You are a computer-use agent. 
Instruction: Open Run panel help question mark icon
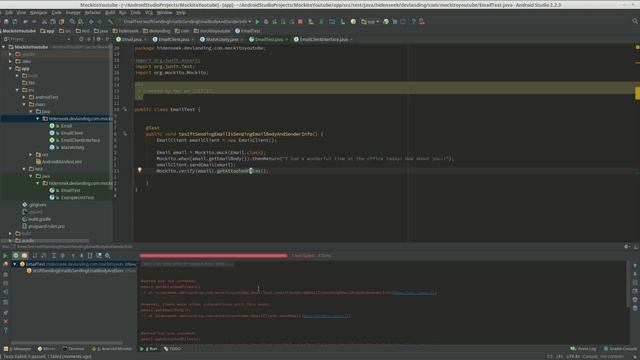click(5, 330)
